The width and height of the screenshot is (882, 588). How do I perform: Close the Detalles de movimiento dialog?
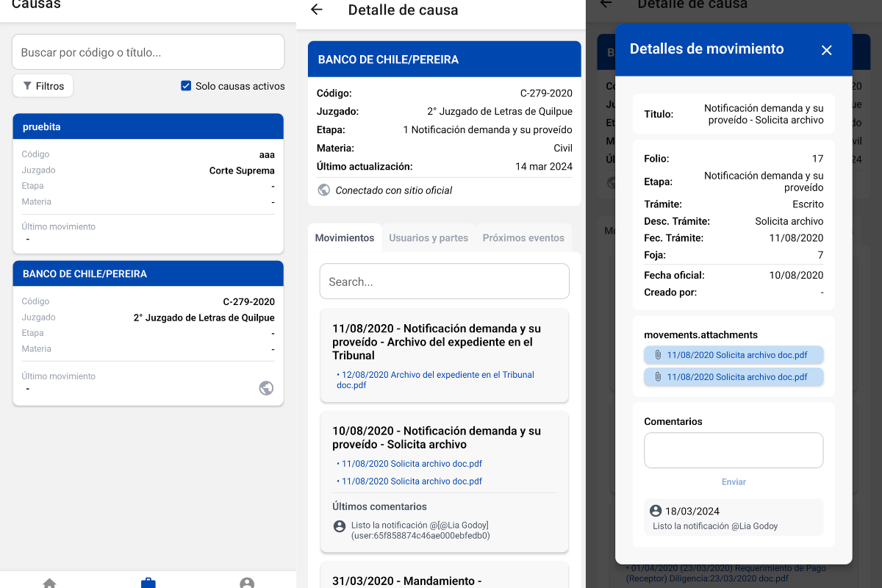[x=827, y=50]
